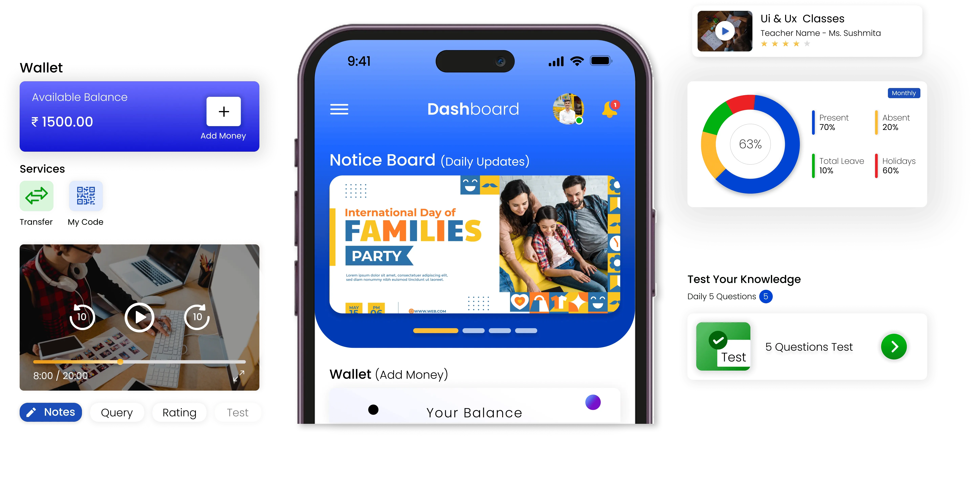Tap the Add Money plus icon
The width and height of the screenshot is (980, 481).
coord(224,111)
